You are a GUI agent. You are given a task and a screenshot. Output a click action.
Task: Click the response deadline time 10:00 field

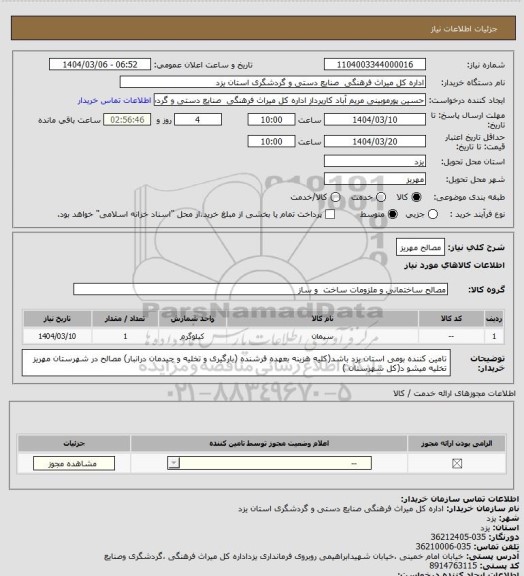tap(272, 120)
